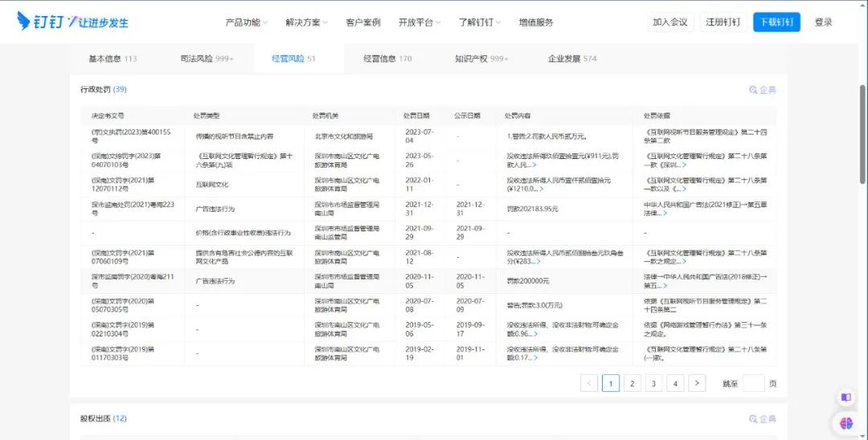Viewport: 868px width, 440px height.
Task: Select the 警告;罚款:3.0(万元) cell
Action: coord(534,305)
